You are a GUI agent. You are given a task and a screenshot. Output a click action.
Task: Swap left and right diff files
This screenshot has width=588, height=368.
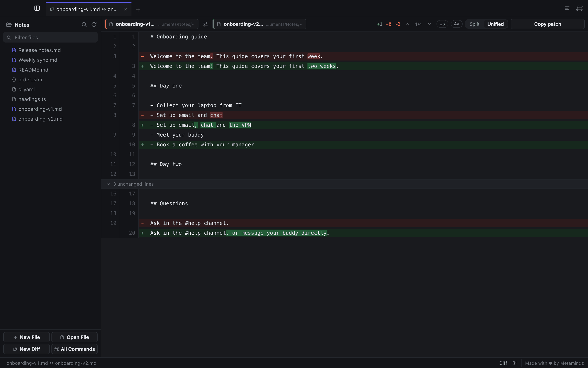tap(205, 24)
